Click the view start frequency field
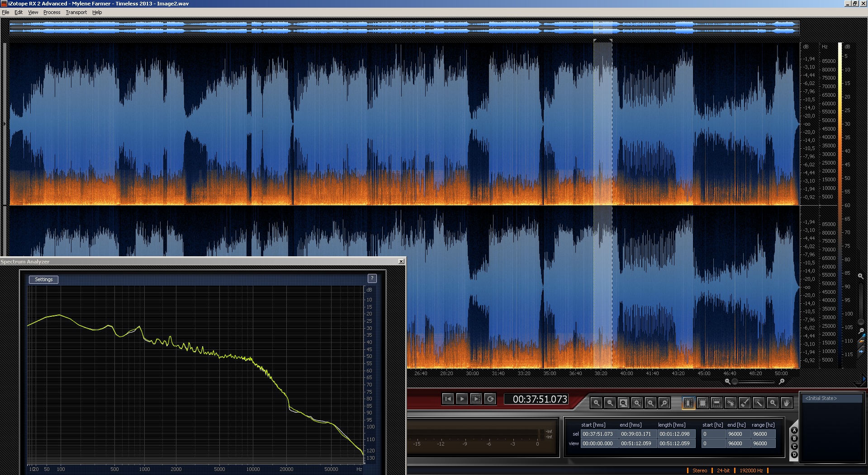This screenshot has height=475, width=868. [x=713, y=443]
